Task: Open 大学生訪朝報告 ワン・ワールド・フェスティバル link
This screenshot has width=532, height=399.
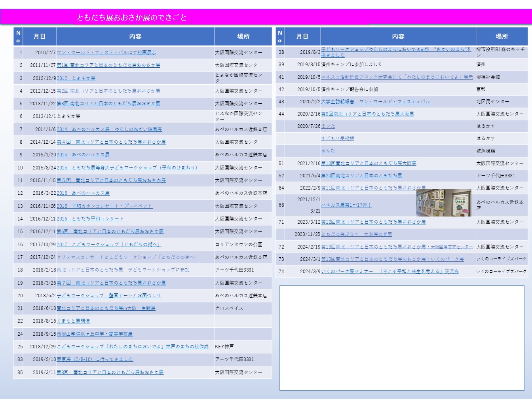Action: 375,102
